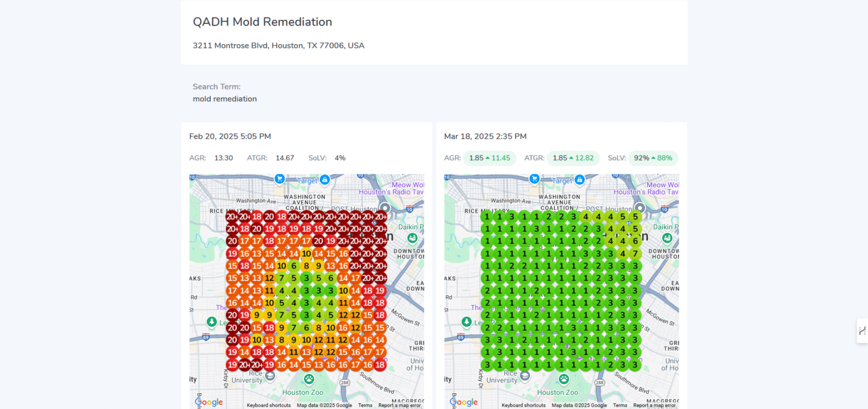Click the Target shopping cart icon on Feb 20 map
Image resolution: width=868 pixels, height=409 pixels.
point(279,179)
